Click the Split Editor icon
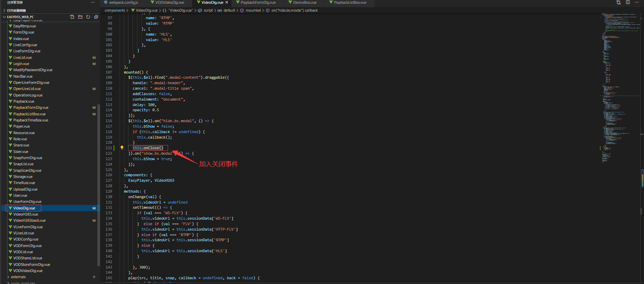This screenshot has width=644, height=284. [628, 2]
